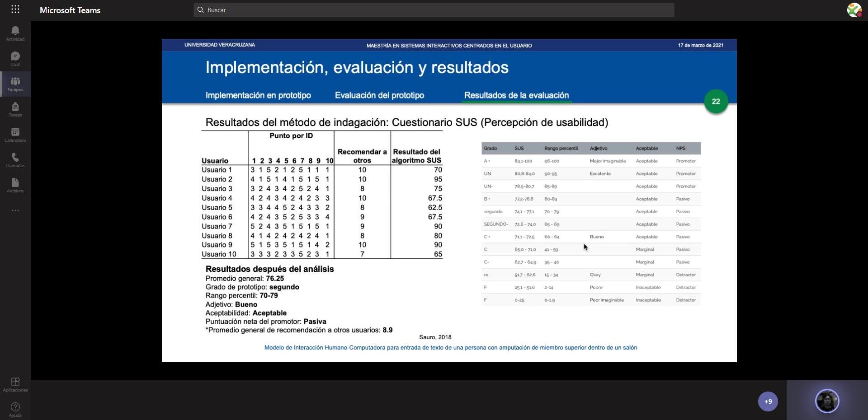Image resolution: width=868 pixels, height=420 pixels.
Task: Open the Aplicaciones store
Action: click(15, 384)
